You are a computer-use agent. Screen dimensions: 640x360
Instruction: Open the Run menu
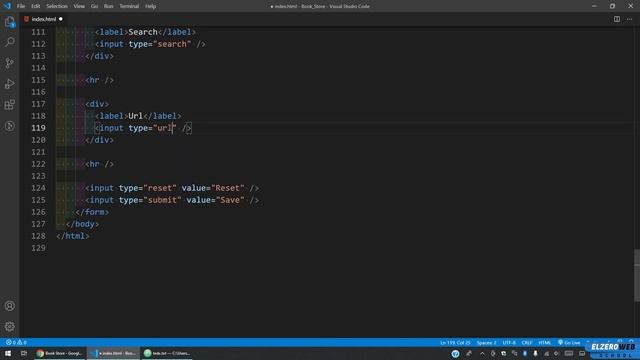pyautogui.click(x=109, y=6)
